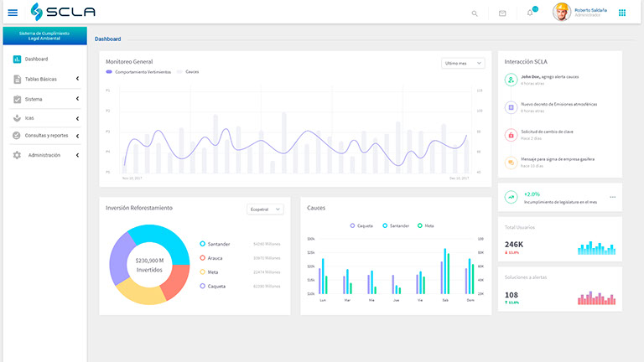Open the Ultimo mes dropdown
This screenshot has height=362, width=644.
(464, 63)
